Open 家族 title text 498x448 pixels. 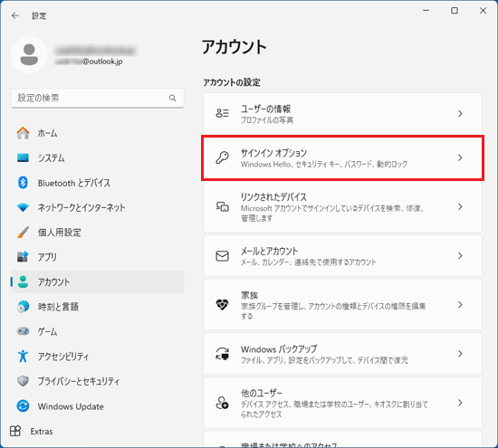click(249, 296)
